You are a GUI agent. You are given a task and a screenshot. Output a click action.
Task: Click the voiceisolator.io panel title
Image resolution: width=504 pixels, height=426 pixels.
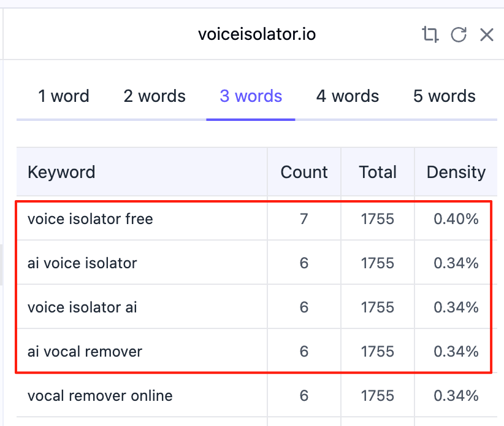(257, 34)
